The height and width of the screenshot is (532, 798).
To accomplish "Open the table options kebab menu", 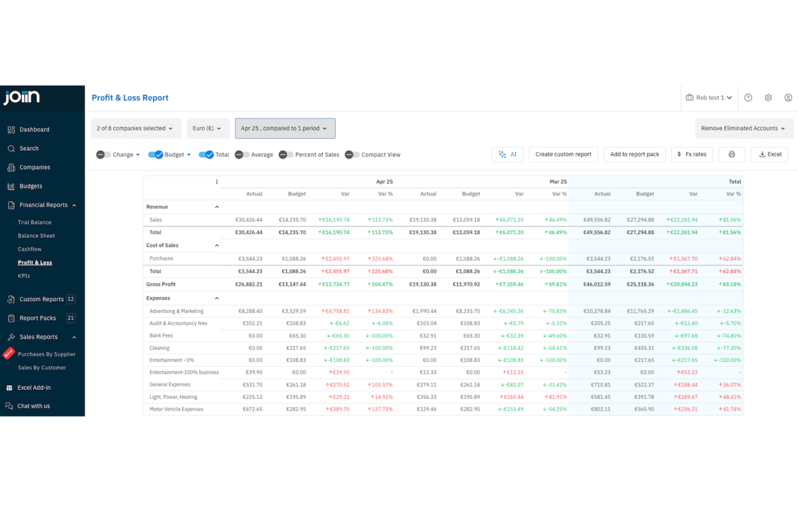I will 217,182.
